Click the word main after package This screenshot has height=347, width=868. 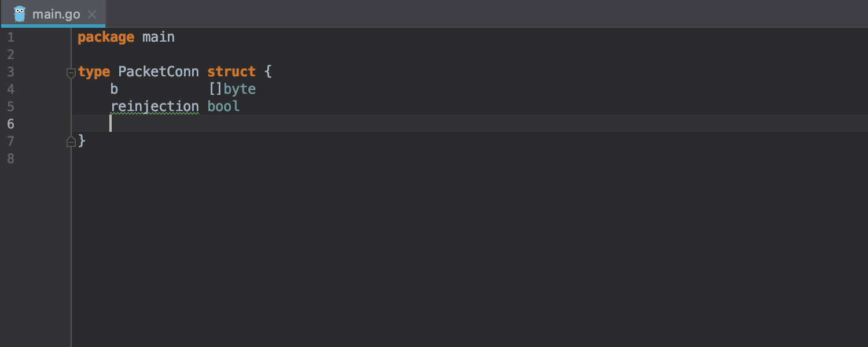(159, 37)
